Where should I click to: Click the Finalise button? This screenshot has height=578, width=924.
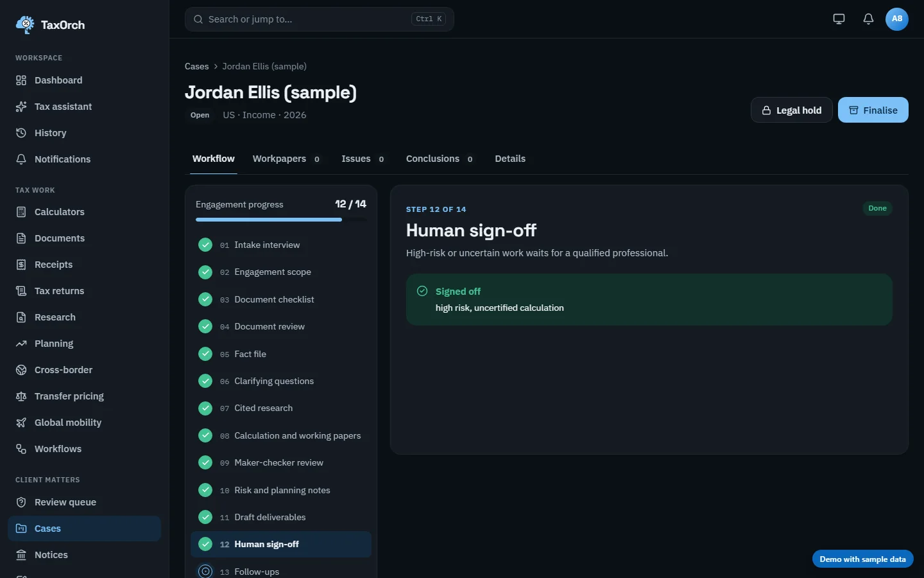tap(873, 110)
